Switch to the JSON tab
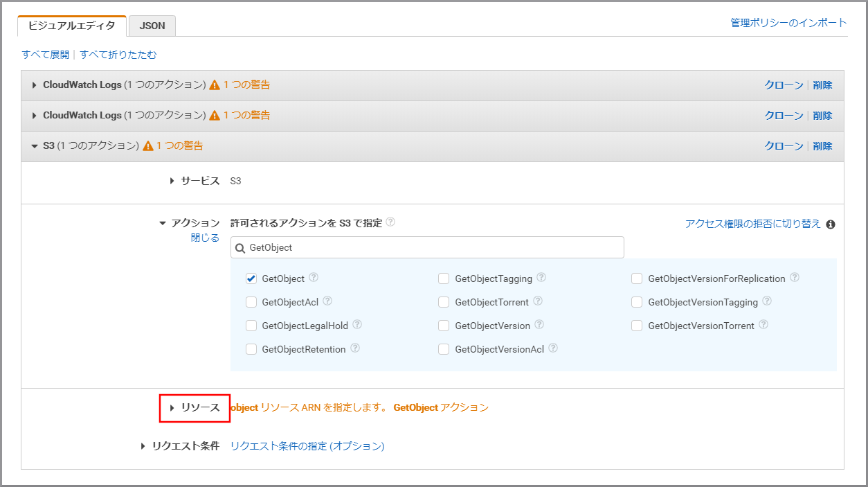This screenshot has height=487, width=868. pyautogui.click(x=152, y=26)
